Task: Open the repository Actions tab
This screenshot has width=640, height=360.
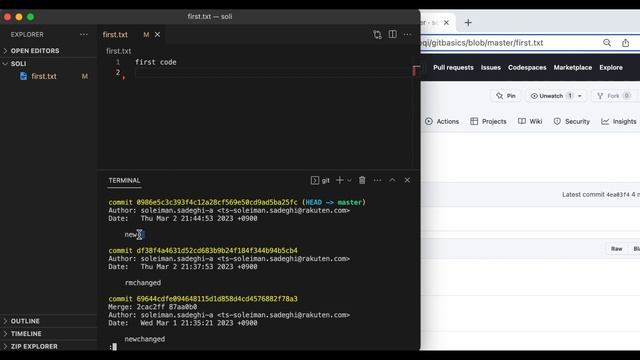Action: tap(442, 122)
